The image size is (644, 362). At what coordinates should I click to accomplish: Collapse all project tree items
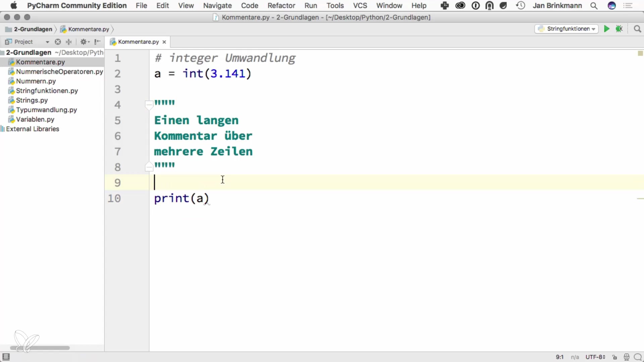click(69, 42)
